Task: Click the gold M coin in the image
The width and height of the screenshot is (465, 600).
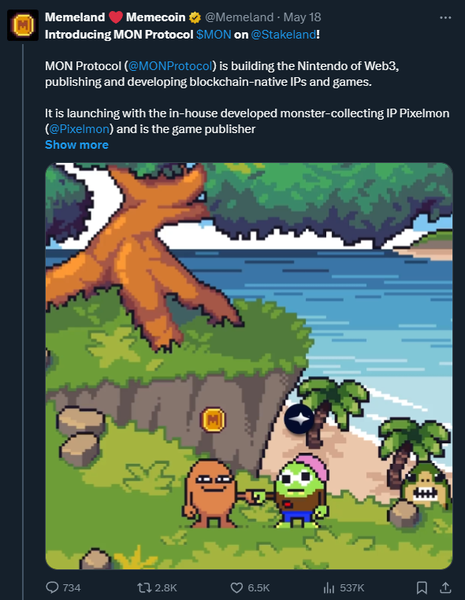Action: (213, 420)
